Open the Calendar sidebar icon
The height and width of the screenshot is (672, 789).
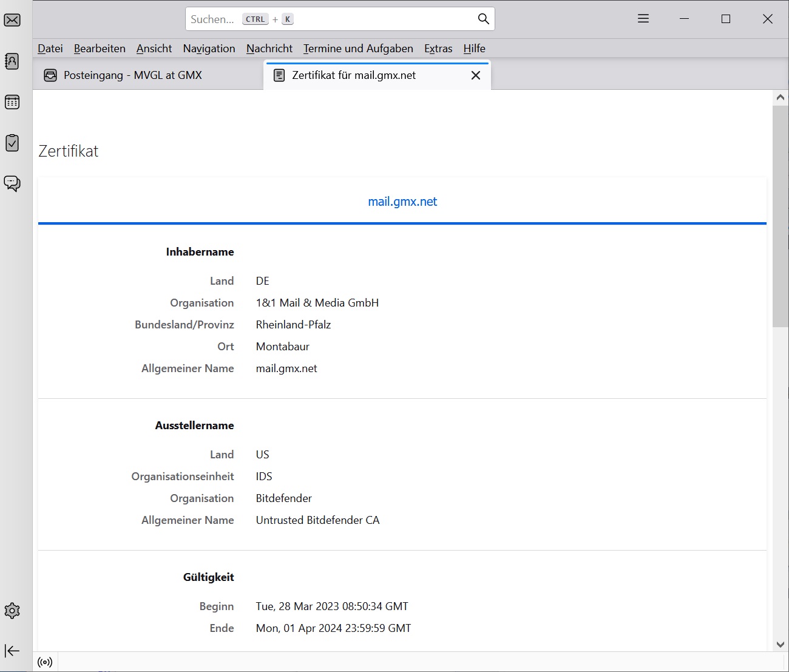12,102
